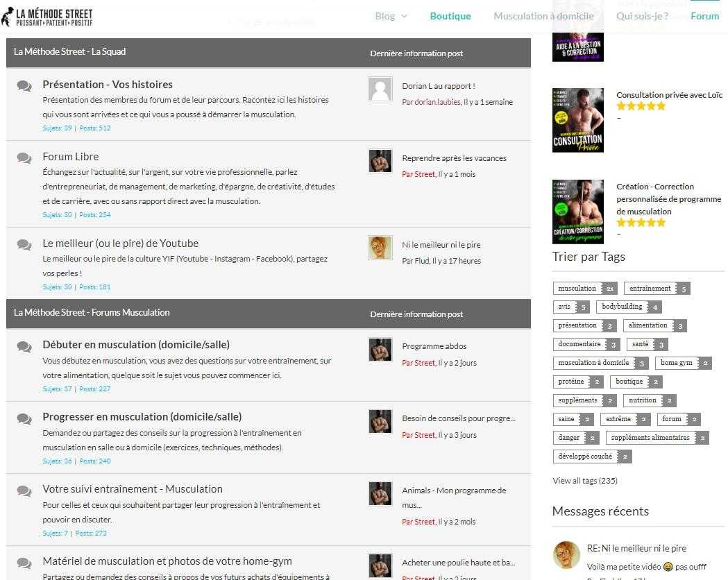Open the Reprendre après les vacances post
This screenshot has height=580, width=728.
(x=454, y=158)
